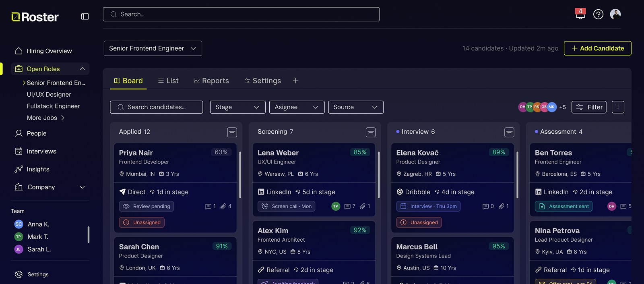Open the Stage filter dropdown
The height and width of the screenshot is (284, 644).
click(x=238, y=107)
